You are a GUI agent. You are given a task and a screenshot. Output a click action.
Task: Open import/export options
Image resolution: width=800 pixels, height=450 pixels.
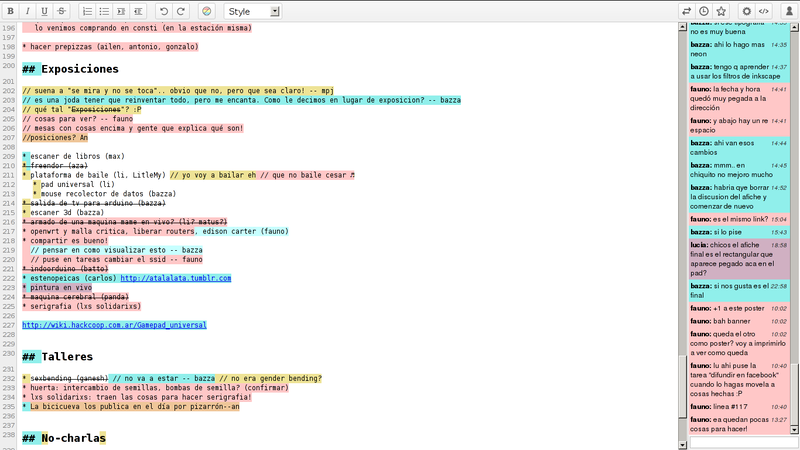coord(687,11)
